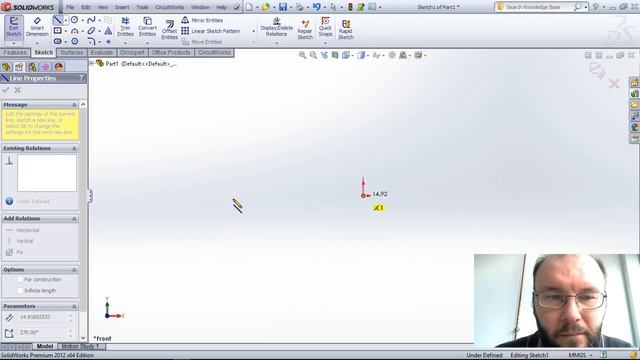Switch to the Evaluate tab
Screen dimensions: 640x360
pyautogui.click(x=102, y=53)
